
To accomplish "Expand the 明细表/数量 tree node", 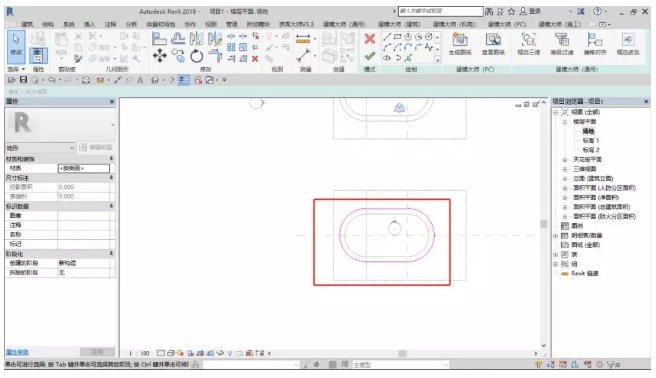I will coord(555,235).
